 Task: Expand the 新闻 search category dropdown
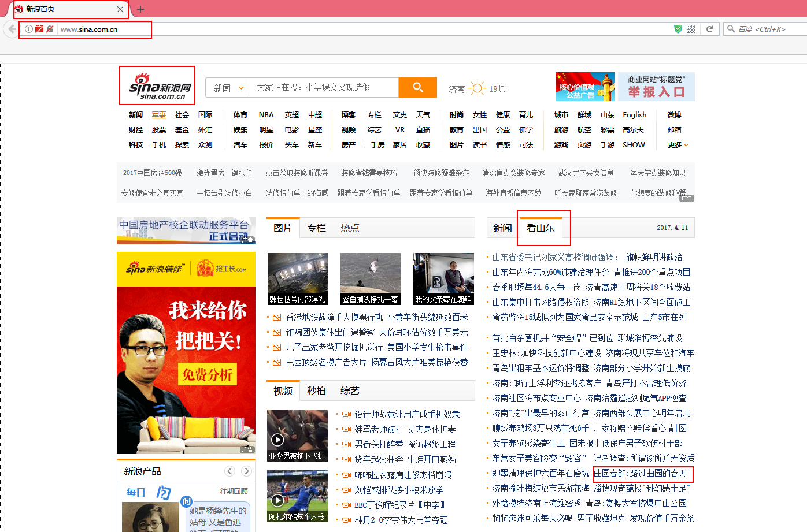pos(228,88)
